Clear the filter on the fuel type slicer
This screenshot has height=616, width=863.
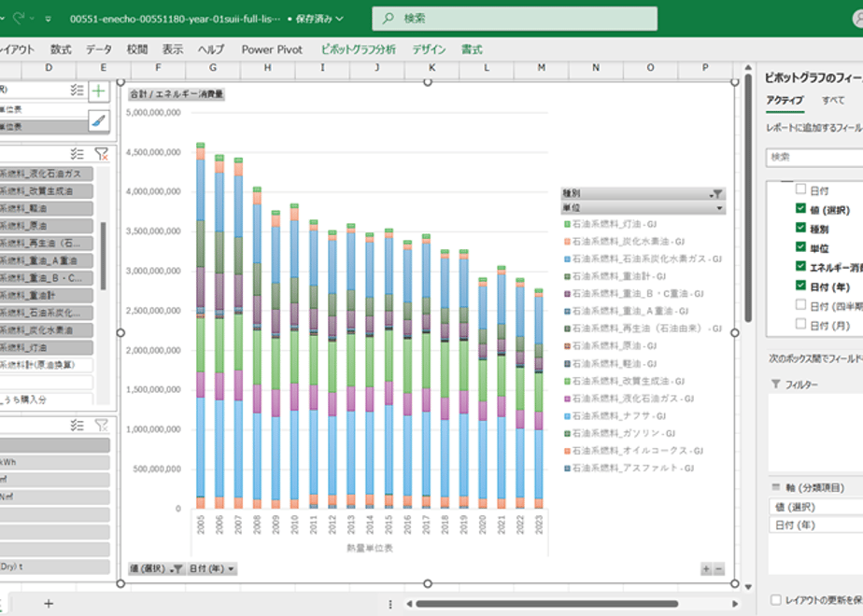(101, 153)
